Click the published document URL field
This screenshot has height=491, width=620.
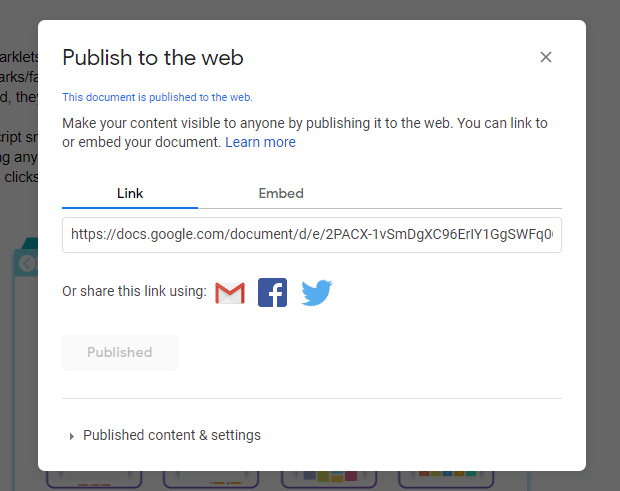click(312, 235)
